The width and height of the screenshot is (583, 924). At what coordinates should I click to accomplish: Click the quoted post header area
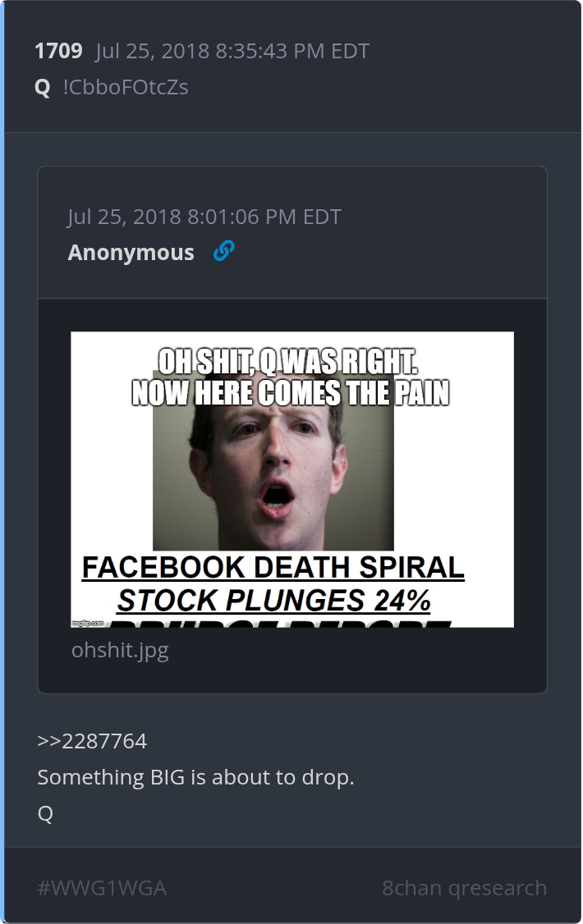coord(292,233)
